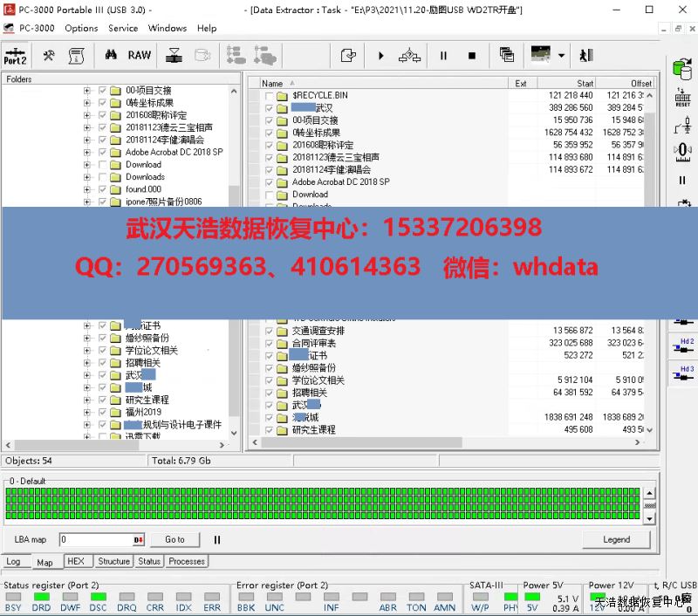Click the Go to button
The image size is (698, 616).
(174, 539)
